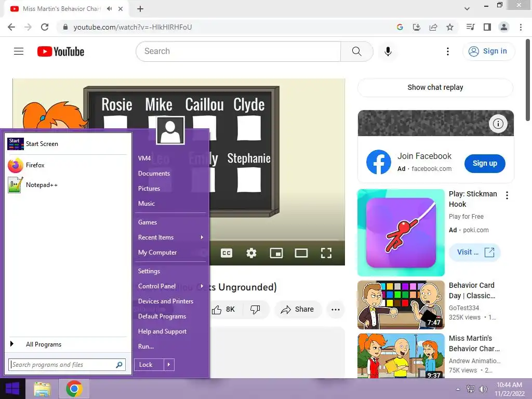
Task: Select Run... in Start menu
Action: tap(146, 347)
